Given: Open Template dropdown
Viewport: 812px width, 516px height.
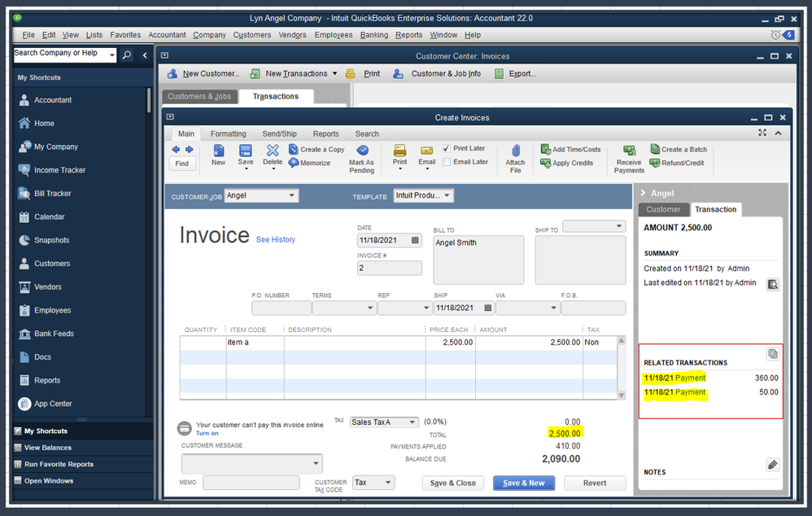Looking at the screenshot, I should (x=447, y=195).
